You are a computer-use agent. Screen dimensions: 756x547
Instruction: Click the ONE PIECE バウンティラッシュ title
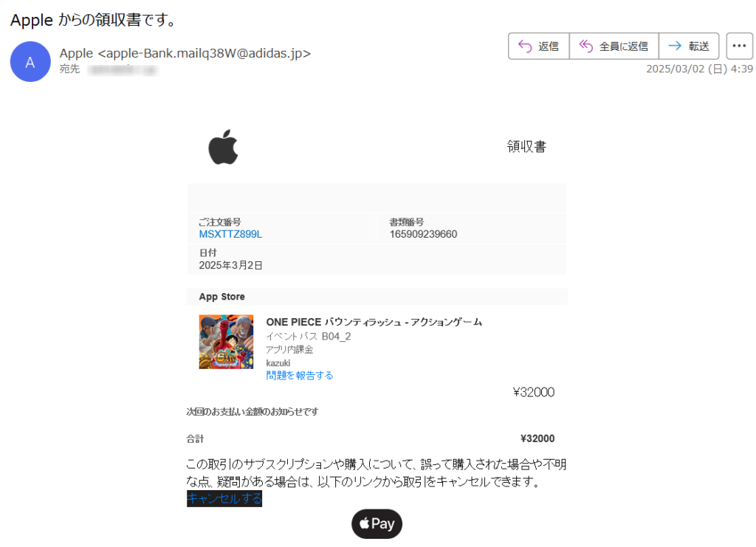click(374, 322)
